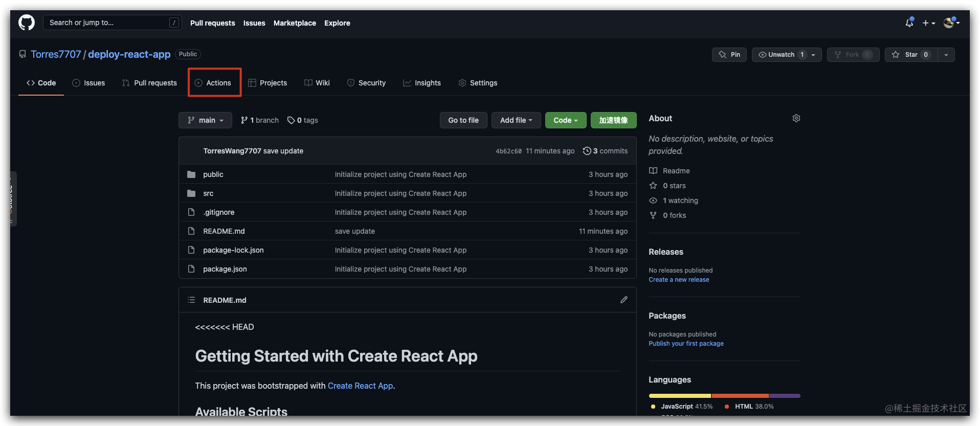This screenshot has width=980, height=426.
Task: Open the public folder
Action: pyautogui.click(x=213, y=174)
